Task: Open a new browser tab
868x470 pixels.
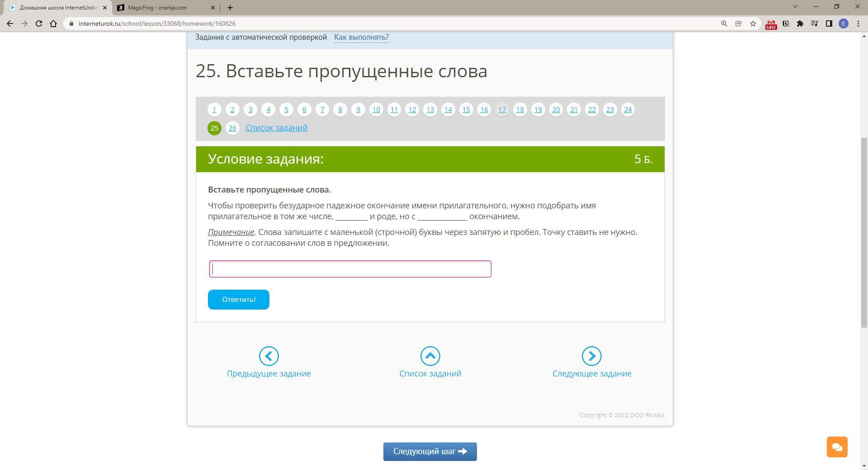Action: (230, 8)
